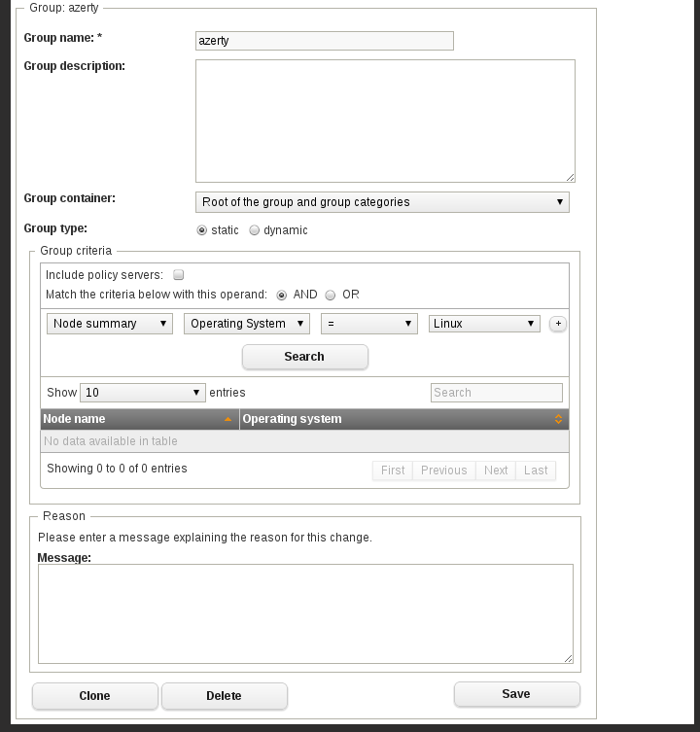Select the dynamic group type
The height and width of the screenshot is (732, 700).
[x=254, y=230]
